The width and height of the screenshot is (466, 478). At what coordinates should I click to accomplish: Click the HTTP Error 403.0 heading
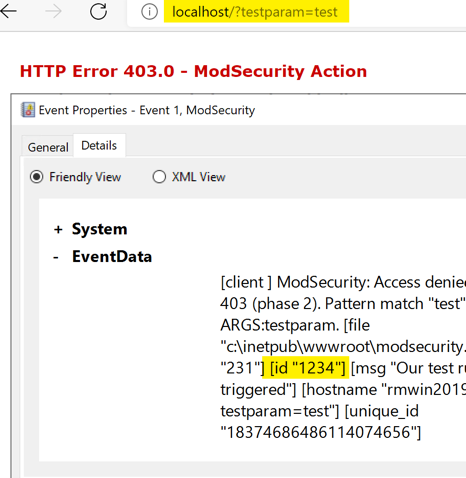point(193,71)
